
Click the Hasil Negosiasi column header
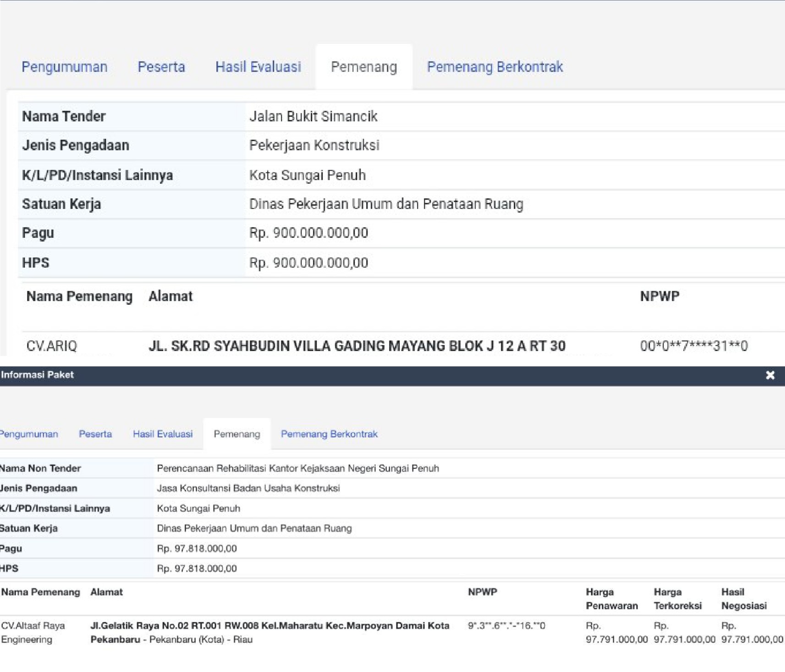(744, 599)
